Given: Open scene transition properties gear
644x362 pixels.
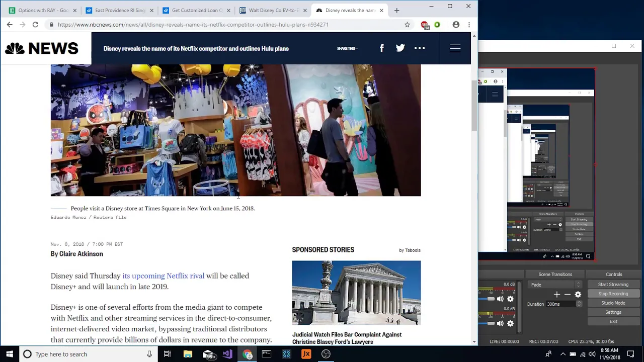Looking at the screenshot, I should pyautogui.click(x=578, y=295).
